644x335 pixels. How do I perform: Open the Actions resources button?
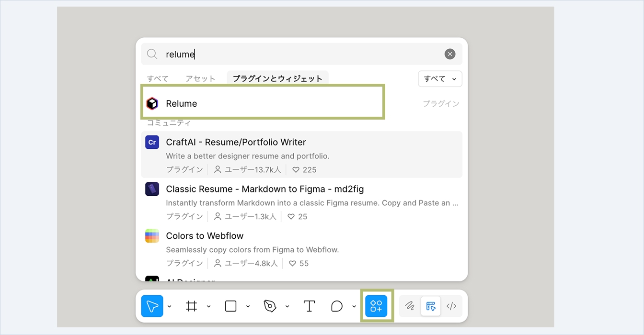click(x=376, y=306)
